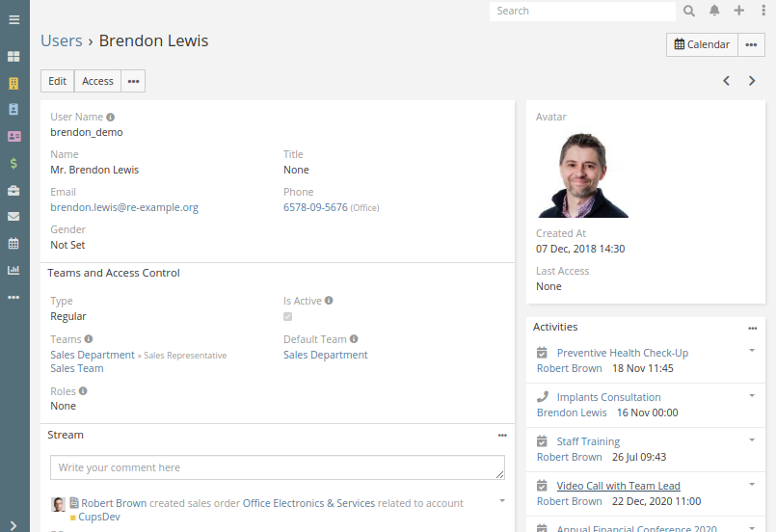Open the Calendar icon in sidebar
Screen dimensions: 776x532
[13, 243]
